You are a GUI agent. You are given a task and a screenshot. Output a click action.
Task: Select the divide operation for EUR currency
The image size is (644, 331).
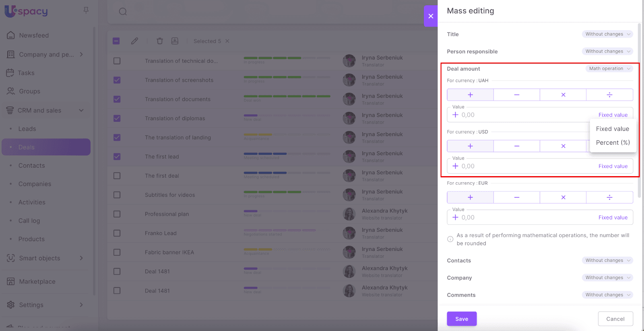tap(609, 197)
